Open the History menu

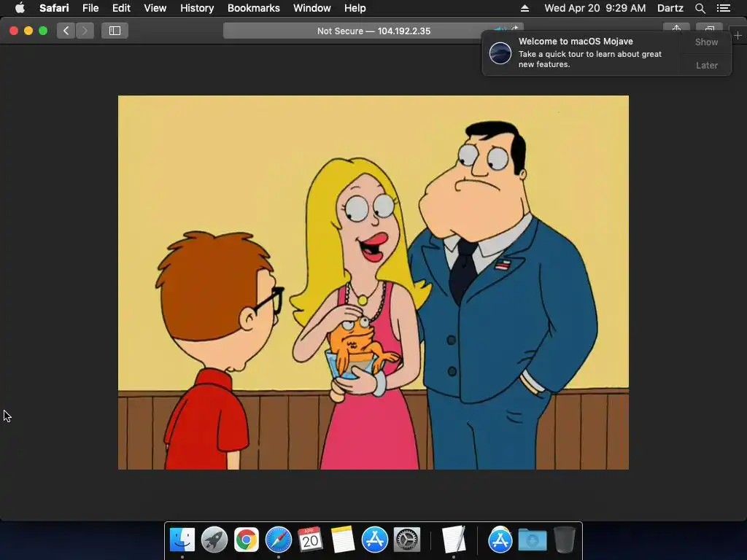[x=197, y=8]
